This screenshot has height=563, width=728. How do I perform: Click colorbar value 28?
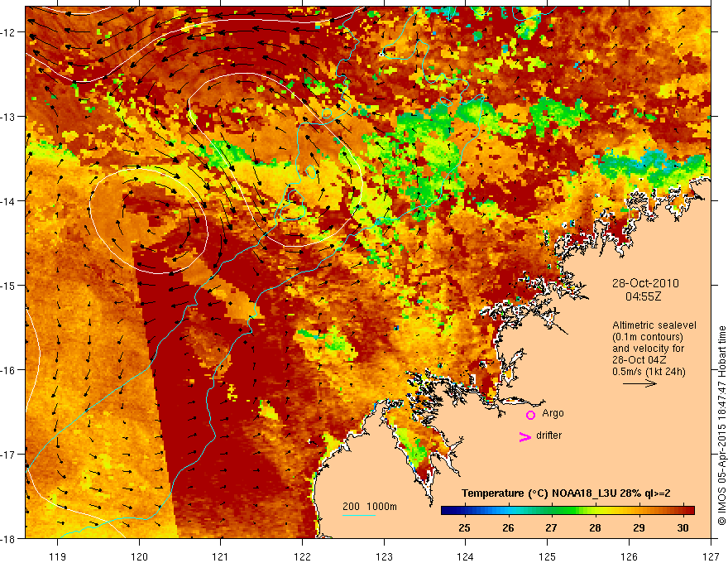(595, 527)
